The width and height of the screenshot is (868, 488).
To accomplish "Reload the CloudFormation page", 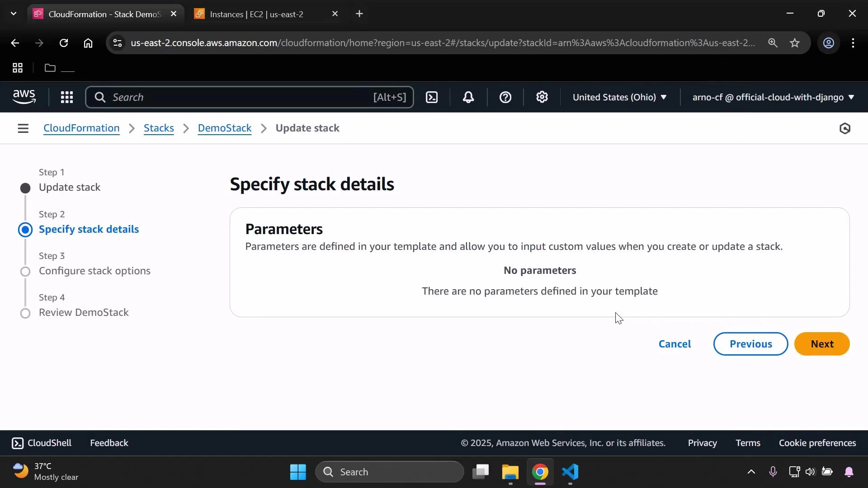I will [64, 43].
